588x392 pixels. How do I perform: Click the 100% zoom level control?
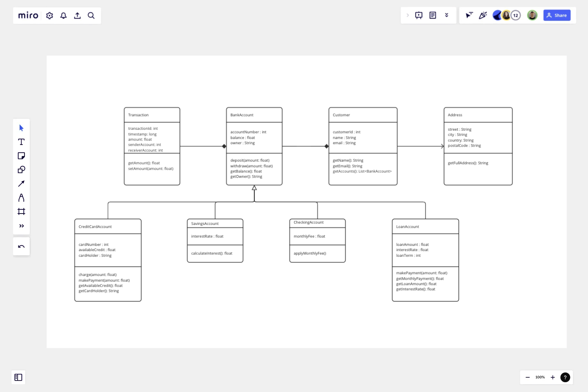pyautogui.click(x=540, y=377)
